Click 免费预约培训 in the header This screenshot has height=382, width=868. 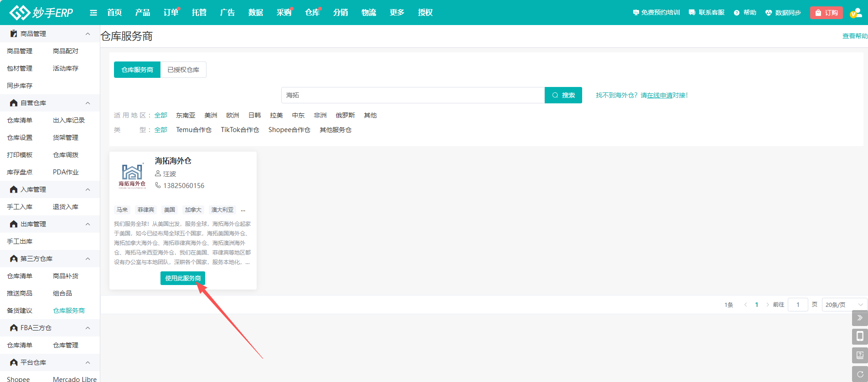[x=656, y=13]
